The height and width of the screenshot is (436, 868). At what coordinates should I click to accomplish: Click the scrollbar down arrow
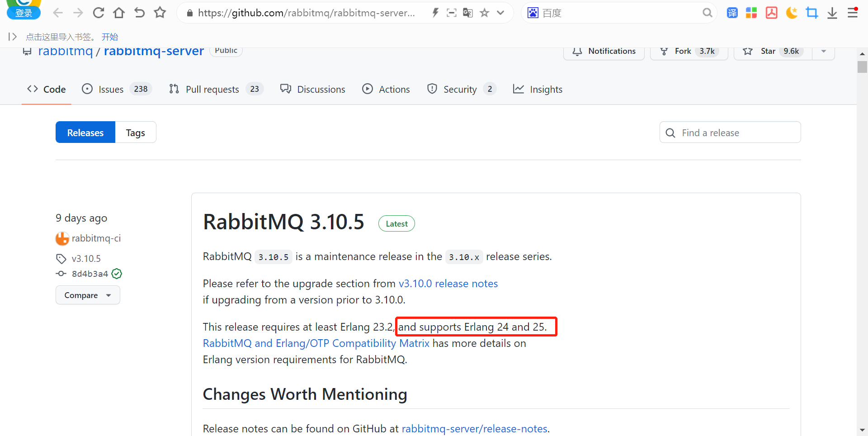(x=862, y=430)
